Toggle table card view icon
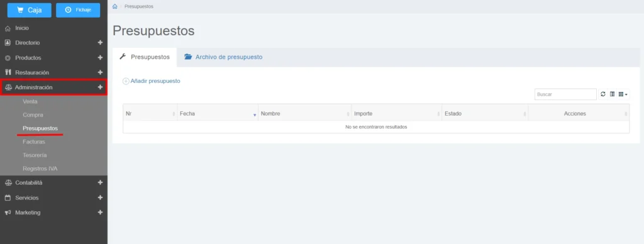This screenshot has height=244, width=644. coord(612,94)
